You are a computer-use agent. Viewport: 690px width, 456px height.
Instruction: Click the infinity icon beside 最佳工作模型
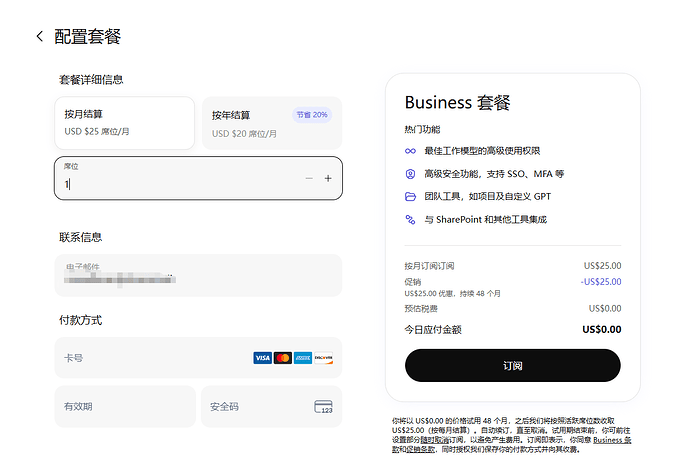pos(410,151)
